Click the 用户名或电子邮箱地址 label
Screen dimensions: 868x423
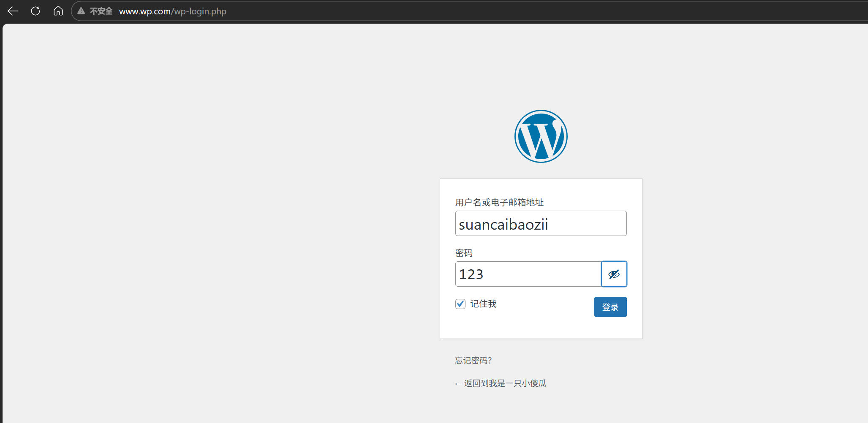coord(499,203)
